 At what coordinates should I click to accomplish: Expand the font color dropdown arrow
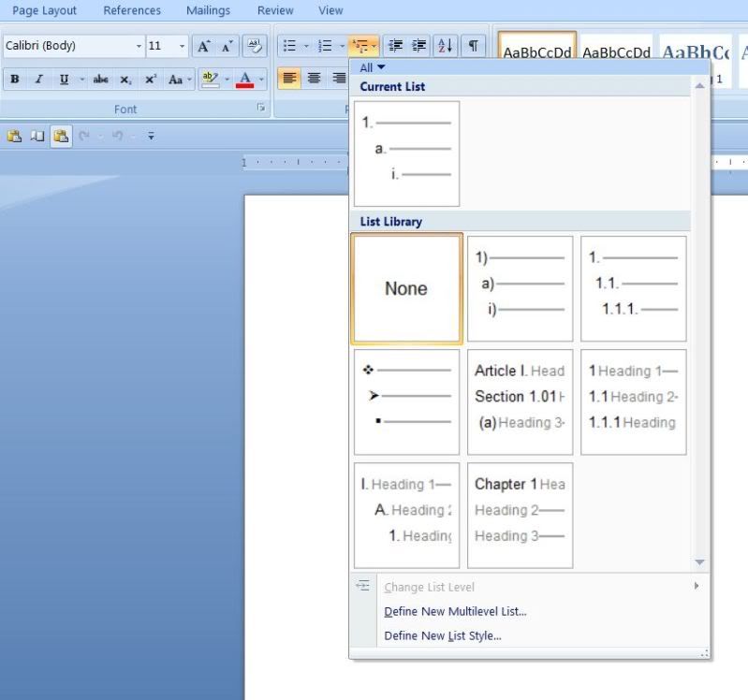(x=261, y=80)
